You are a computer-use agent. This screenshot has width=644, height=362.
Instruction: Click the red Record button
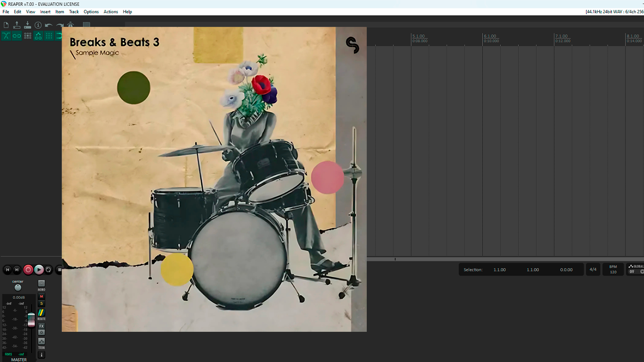tap(28, 270)
